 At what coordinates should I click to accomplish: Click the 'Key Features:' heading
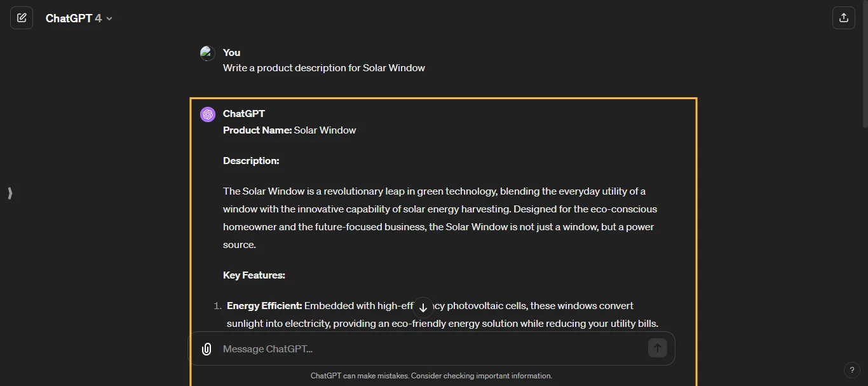point(254,275)
